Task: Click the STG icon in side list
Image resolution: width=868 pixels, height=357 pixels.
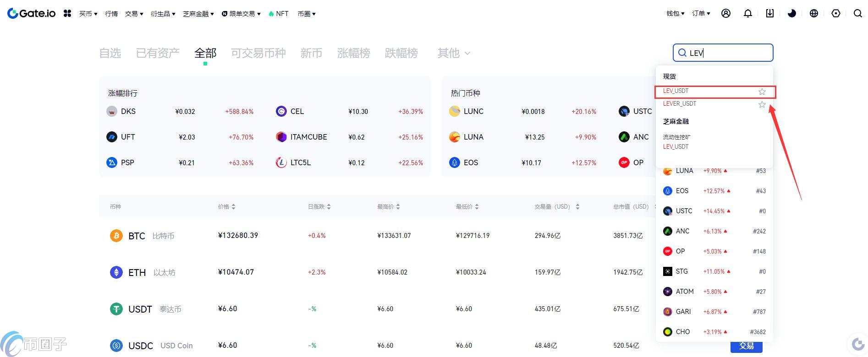Action: [x=668, y=271]
